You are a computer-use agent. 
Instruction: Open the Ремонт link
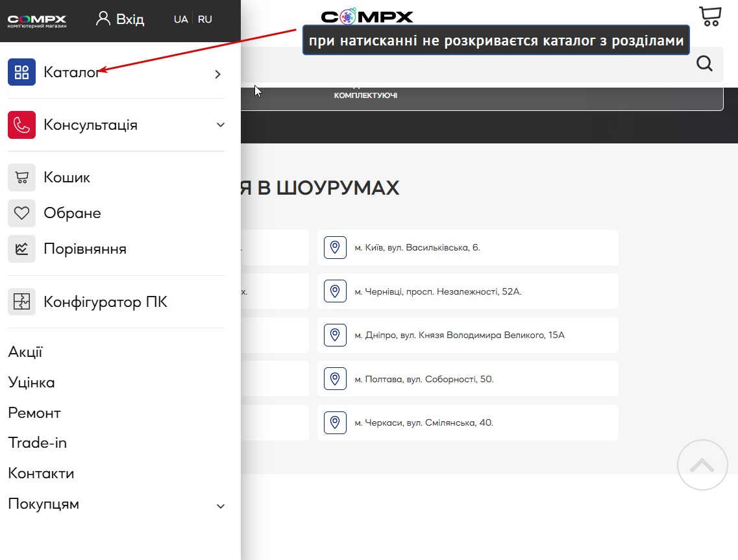point(34,413)
